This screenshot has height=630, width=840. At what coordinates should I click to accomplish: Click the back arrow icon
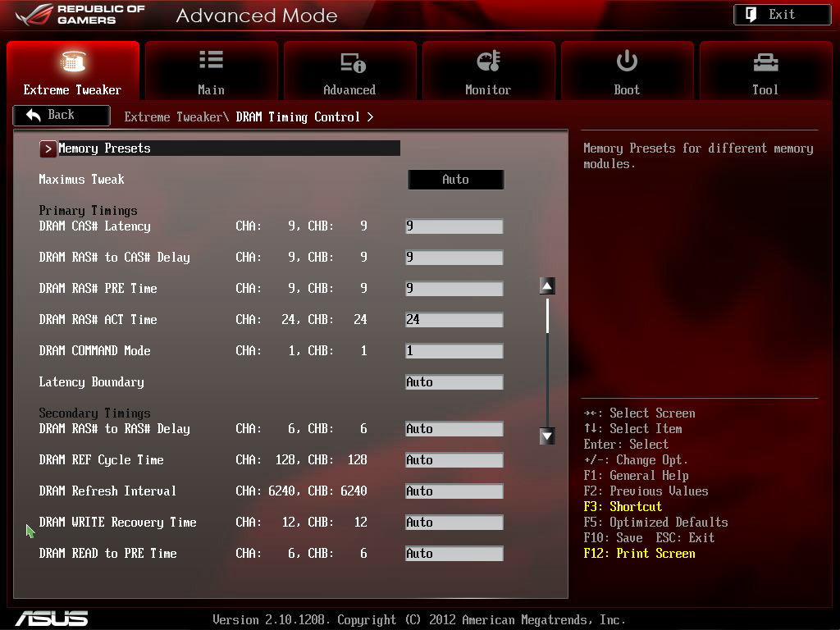tap(34, 115)
